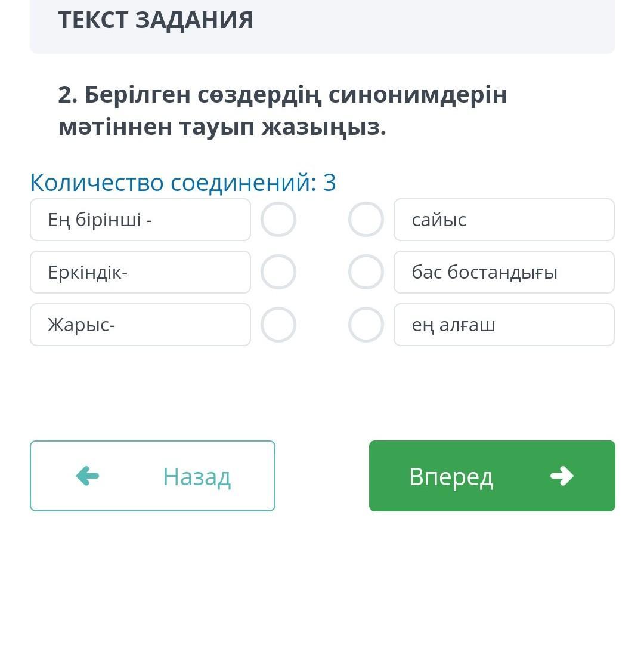Select the circle next to Ең бірінші

pos(278,220)
